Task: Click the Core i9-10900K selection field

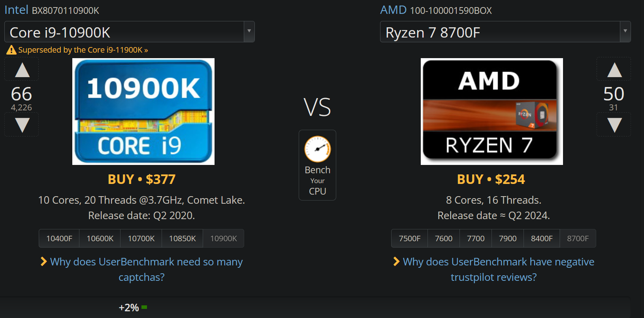Action: point(130,32)
